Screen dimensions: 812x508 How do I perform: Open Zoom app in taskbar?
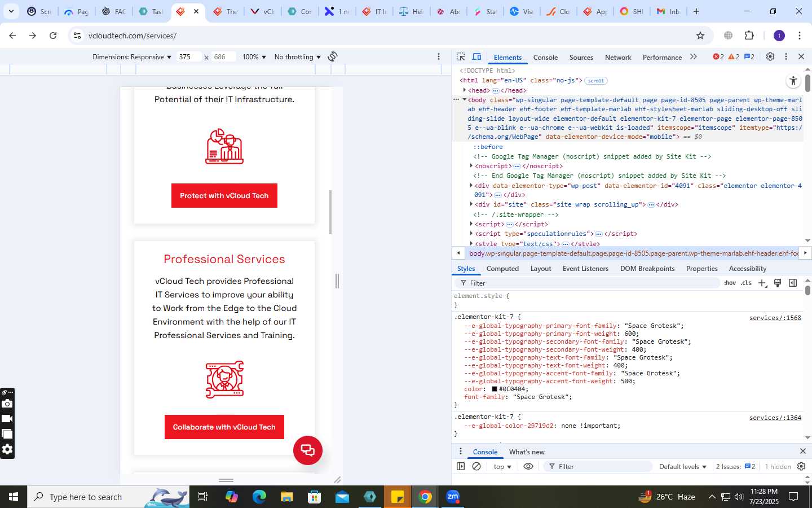[x=453, y=497]
